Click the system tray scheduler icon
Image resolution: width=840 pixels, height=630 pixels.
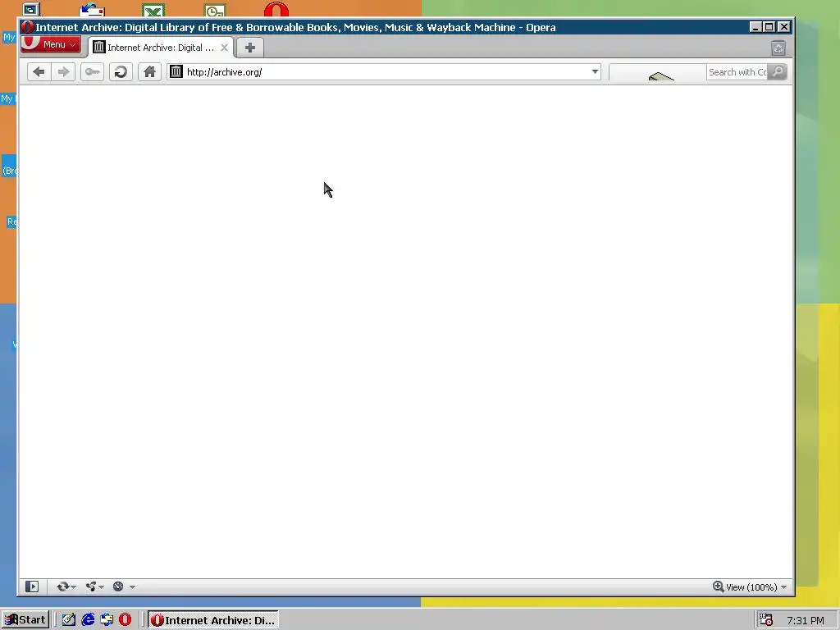pos(766,620)
